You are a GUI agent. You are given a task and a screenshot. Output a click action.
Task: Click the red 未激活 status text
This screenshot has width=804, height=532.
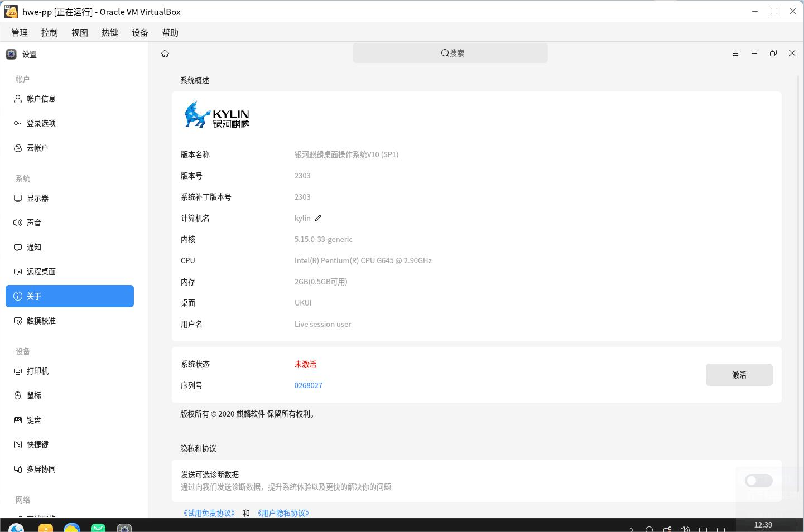pyautogui.click(x=305, y=364)
